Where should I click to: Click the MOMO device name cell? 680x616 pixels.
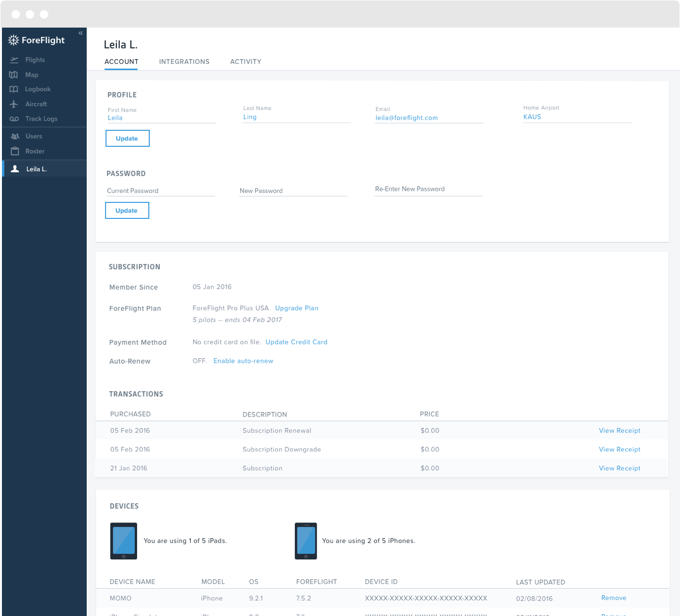pyautogui.click(x=121, y=599)
